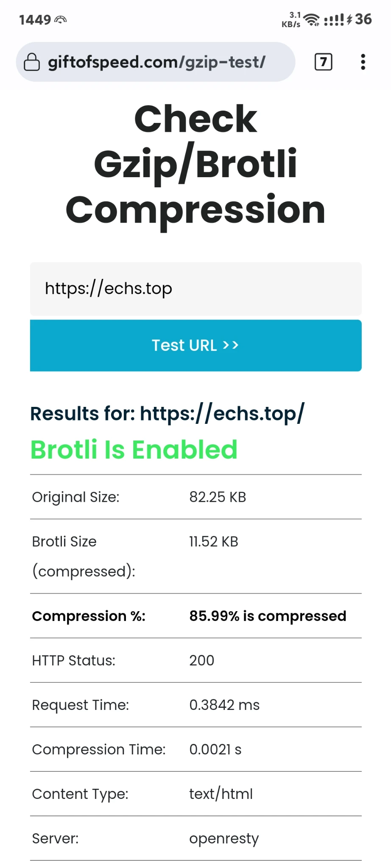Click the Results for https://echs.top/ heading
The height and width of the screenshot is (868, 391).
(x=167, y=414)
